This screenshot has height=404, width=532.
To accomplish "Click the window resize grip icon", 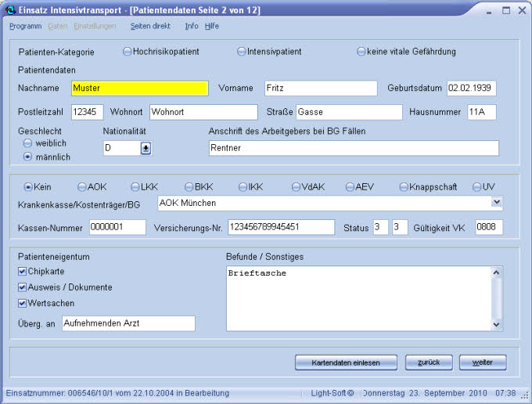I will point(525,395).
